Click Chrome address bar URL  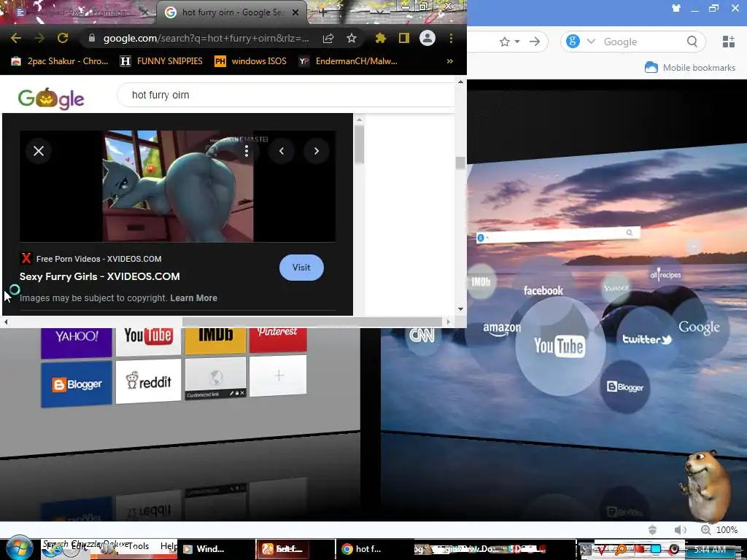point(206,38)
